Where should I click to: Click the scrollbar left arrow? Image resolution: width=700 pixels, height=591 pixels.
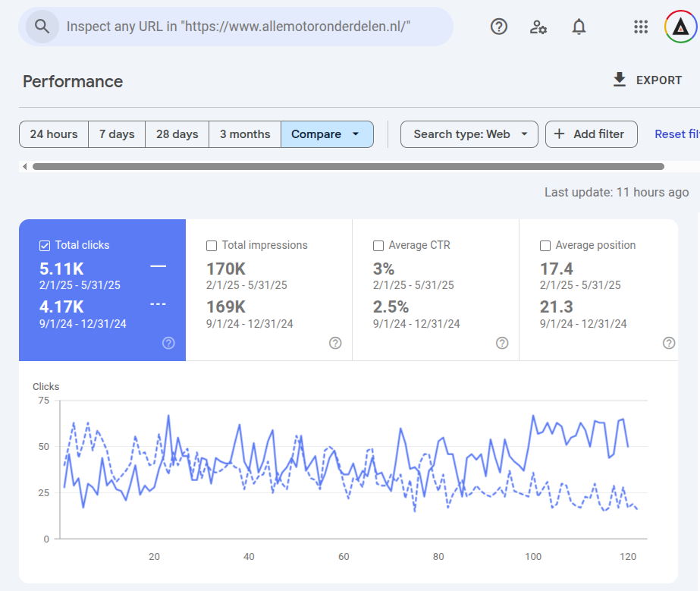click(25, 167)
